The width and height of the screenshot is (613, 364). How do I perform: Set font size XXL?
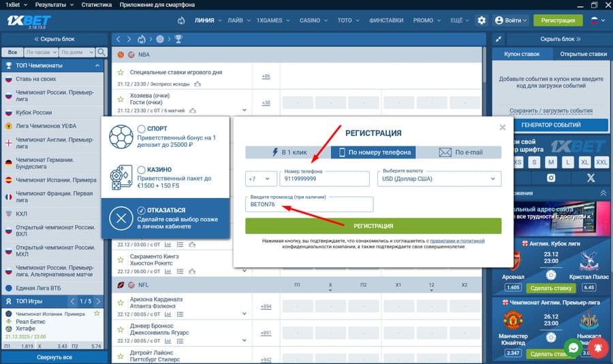click(x=601, y=162)
